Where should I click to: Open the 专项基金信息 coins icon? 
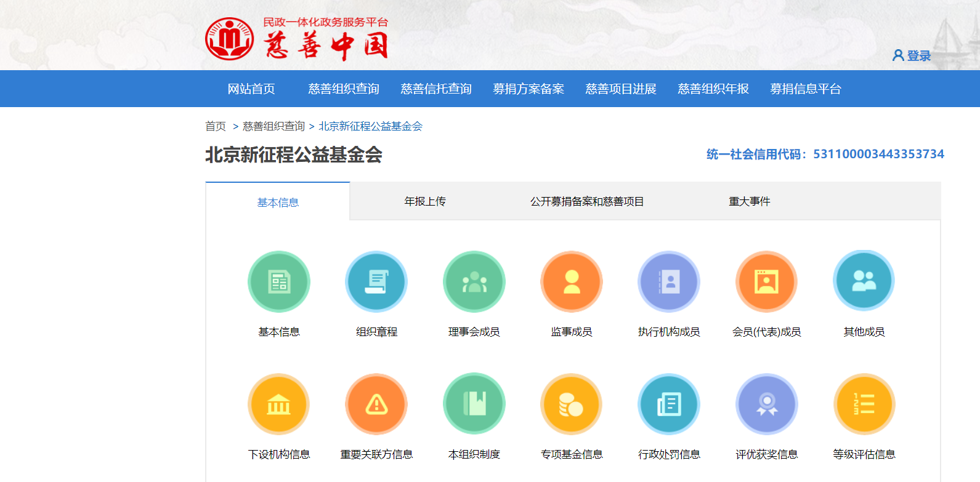572,404
